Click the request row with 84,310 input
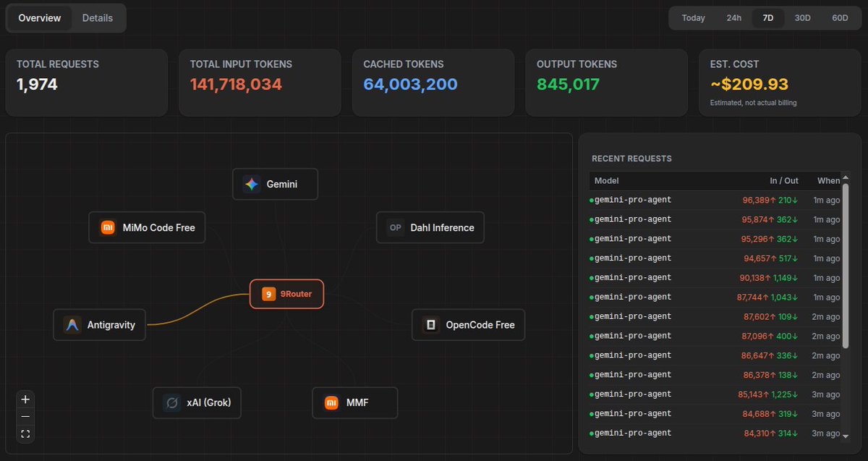Viewport: 868px width, 461px height. click(715, 433)
